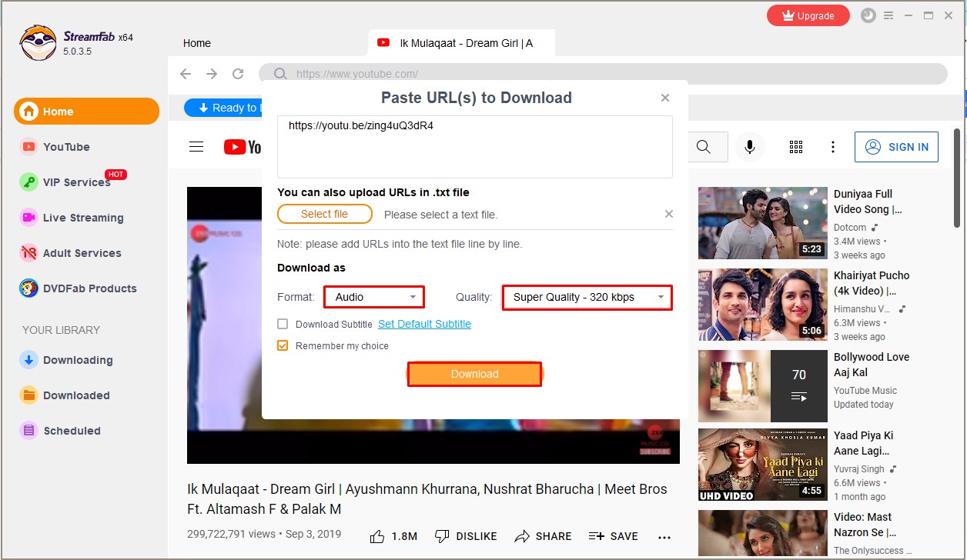Enable the Download Subtitle checkbox

(283, 324)
